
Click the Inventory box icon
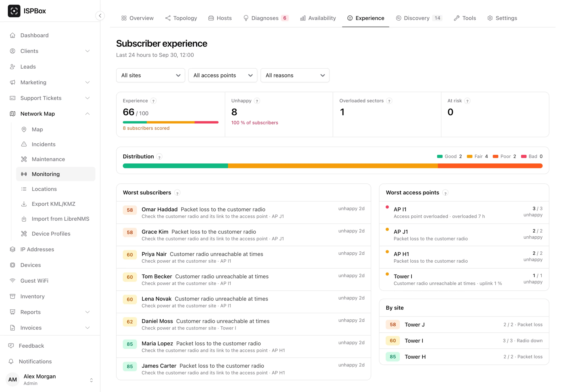[13, 296]
